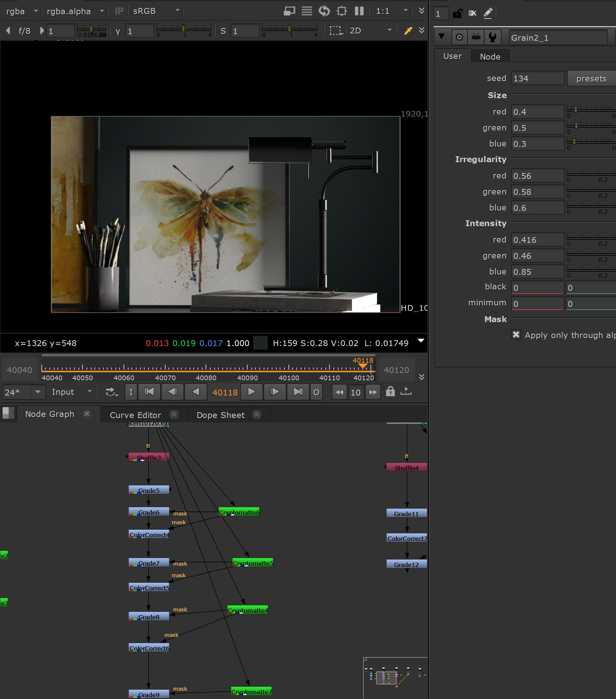Collapse the Grain2_1 properties panel triangle
Screen dimensions: 616x699
click(442, 36)
